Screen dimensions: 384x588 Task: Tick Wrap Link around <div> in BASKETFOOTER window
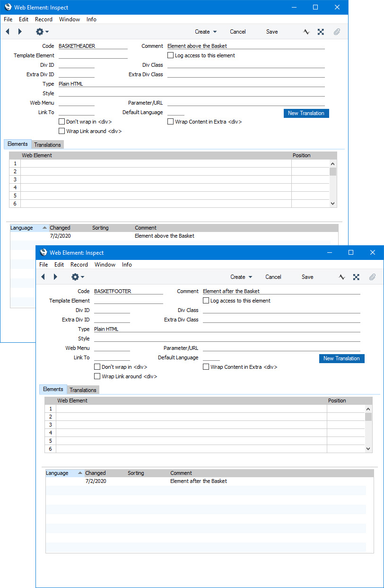click(x=97, y=376)
